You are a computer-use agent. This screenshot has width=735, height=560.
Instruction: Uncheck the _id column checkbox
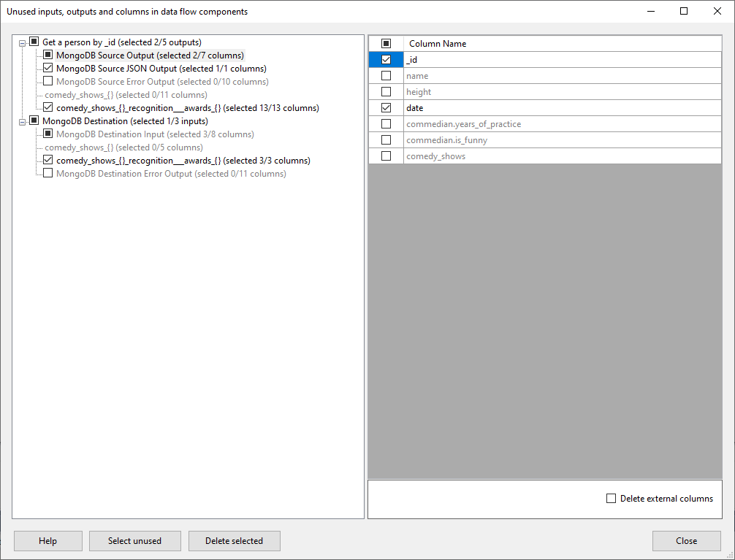(386, 60)
